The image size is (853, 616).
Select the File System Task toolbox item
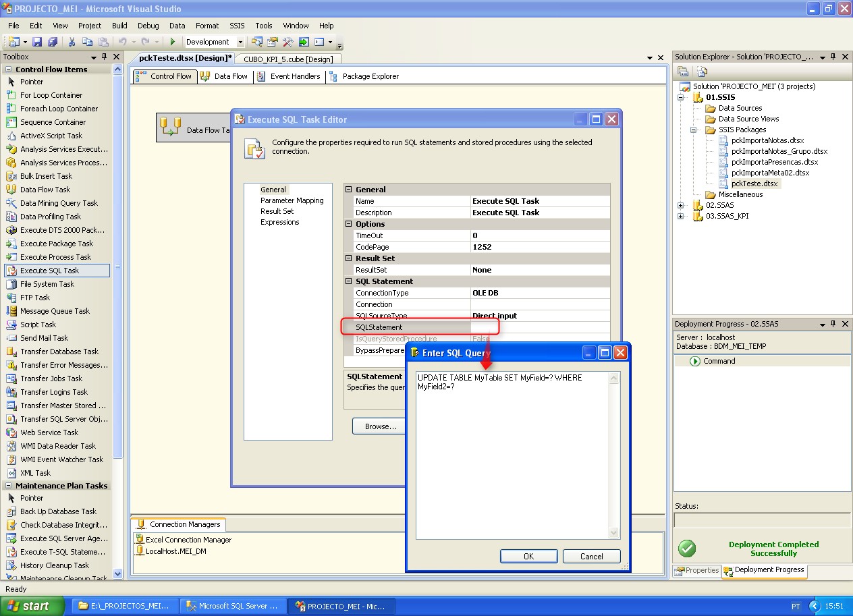(56, 284)
